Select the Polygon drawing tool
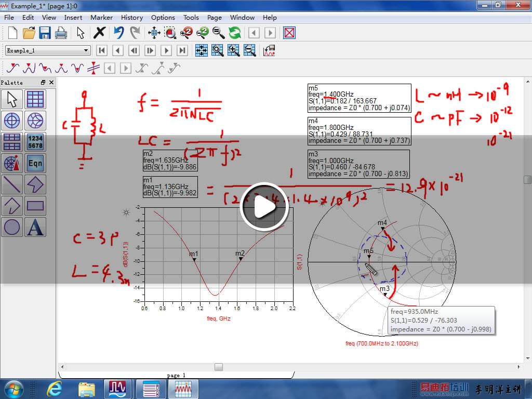 point(35,184)
